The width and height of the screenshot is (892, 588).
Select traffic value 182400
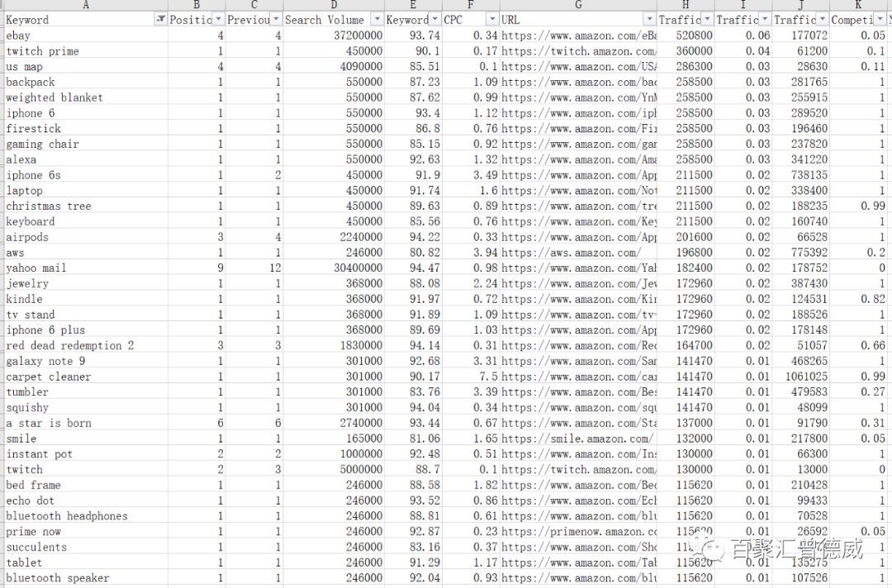686,268
